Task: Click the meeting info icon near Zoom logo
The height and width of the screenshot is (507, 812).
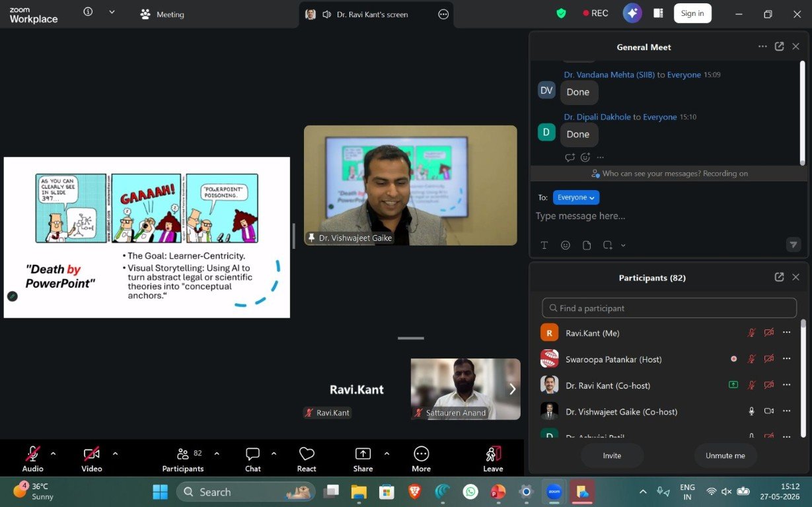Action: coord(88,12)
